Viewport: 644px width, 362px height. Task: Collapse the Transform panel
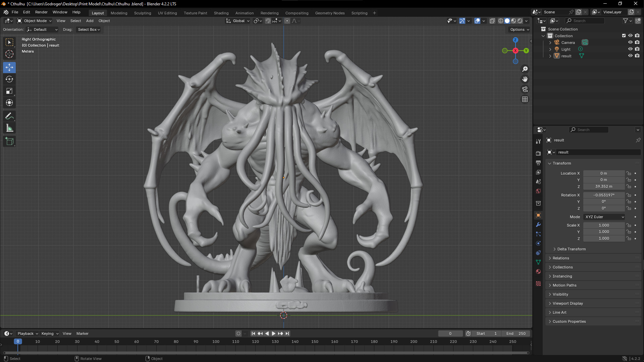coord(562,163)
